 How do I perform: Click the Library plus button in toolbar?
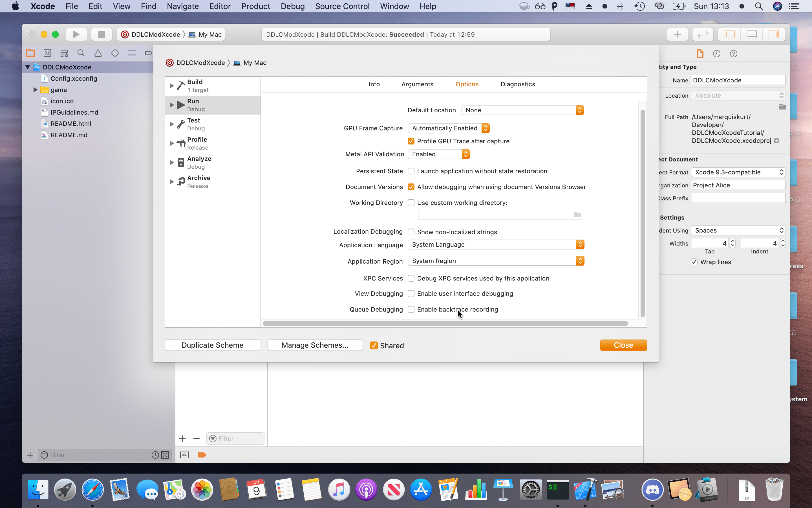pyautogui.click(x=678, y=34)
